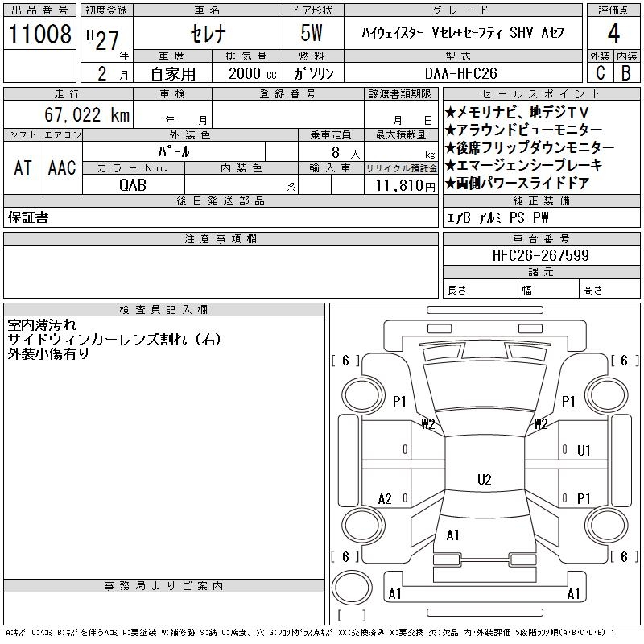Click the A1 mark at bumper's left corner
Viewport: 644px width, 644px height.
click(x=394, y=593)
